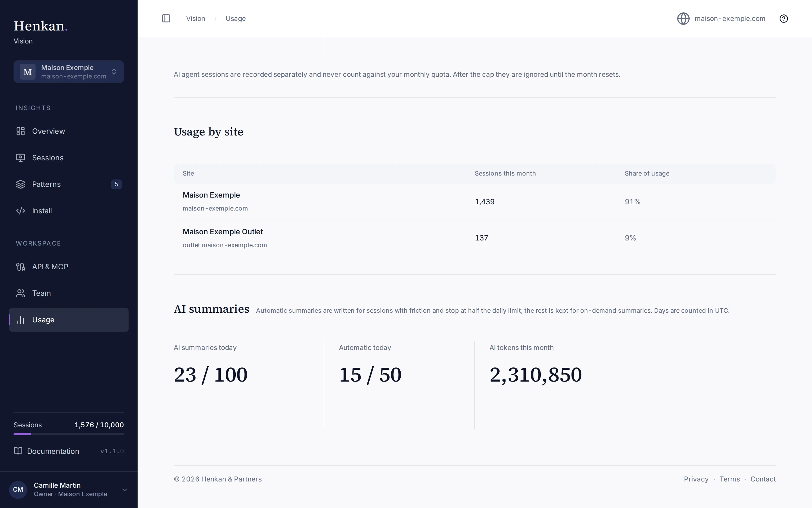This screenshot has height=508, width=812.
Task: Click the 2,310,850 AI tokens value
Action: 535,375
